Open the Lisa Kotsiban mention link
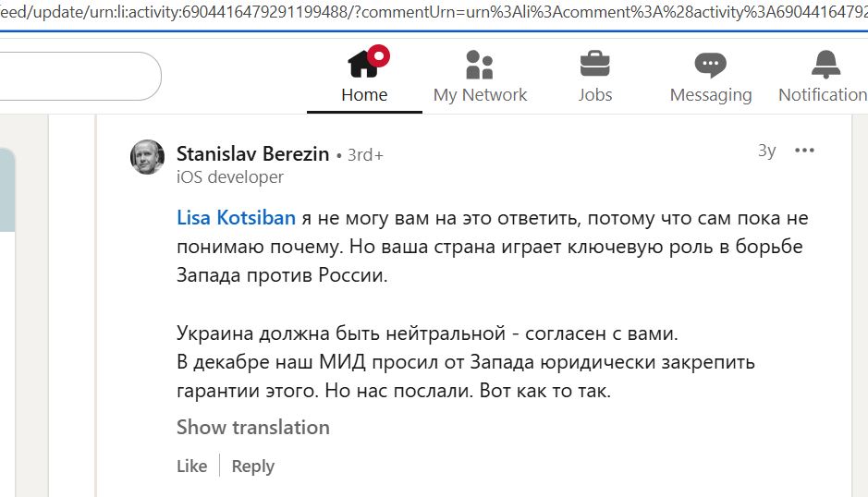 (236, 218)
